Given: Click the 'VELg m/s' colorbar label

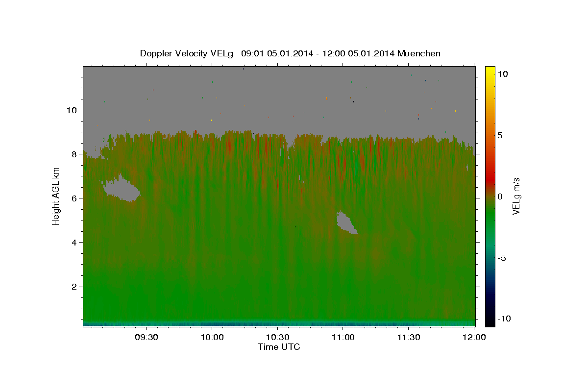Looking at the screenshot, I should [x=516, y=196].
